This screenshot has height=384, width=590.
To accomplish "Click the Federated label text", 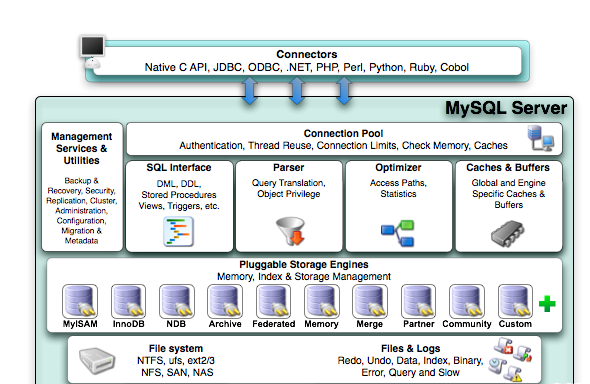I will click(x=274, y=324).
